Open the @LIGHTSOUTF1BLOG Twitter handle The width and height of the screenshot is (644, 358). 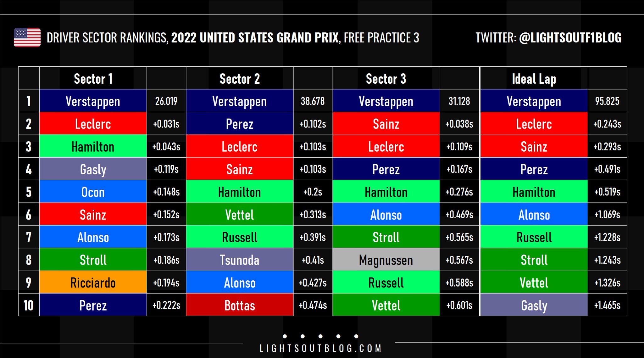(570, 38)
